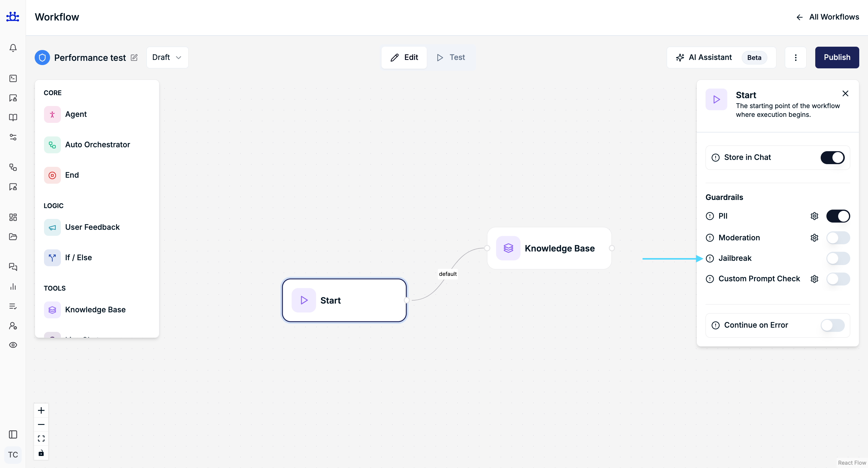Go back to All Workflows
Screen dimensions: 868x468
coord(827,17)
